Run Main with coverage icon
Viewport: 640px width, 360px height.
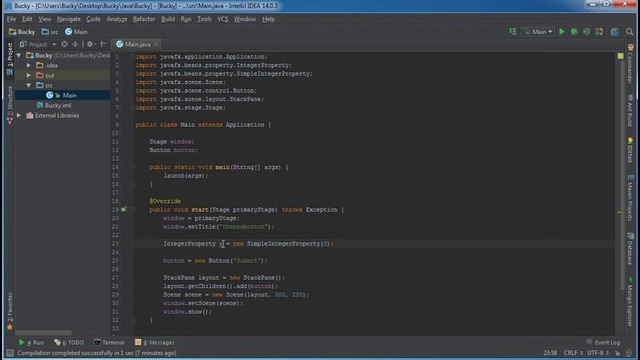(587, 32)
